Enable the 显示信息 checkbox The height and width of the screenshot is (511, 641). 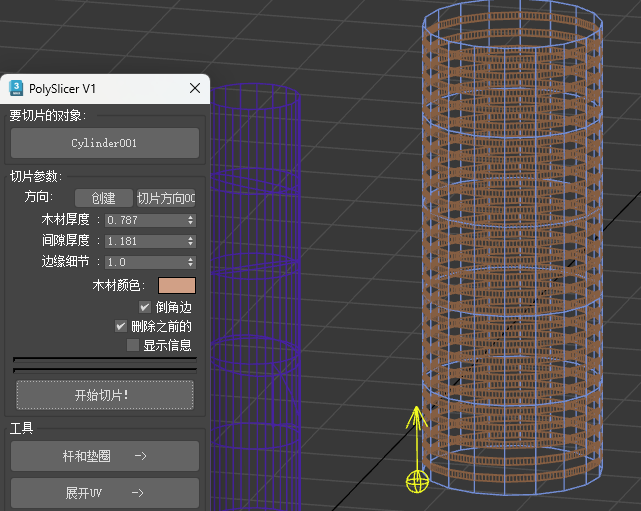133,345
